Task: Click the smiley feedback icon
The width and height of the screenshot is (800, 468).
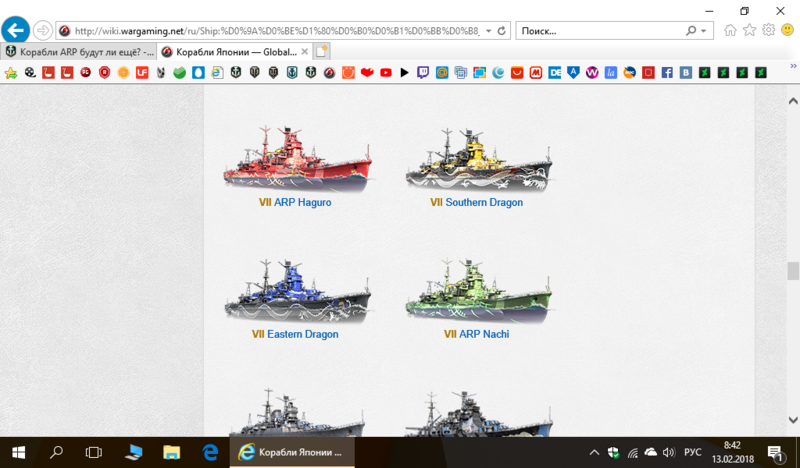Action: [x=787, y=31]
